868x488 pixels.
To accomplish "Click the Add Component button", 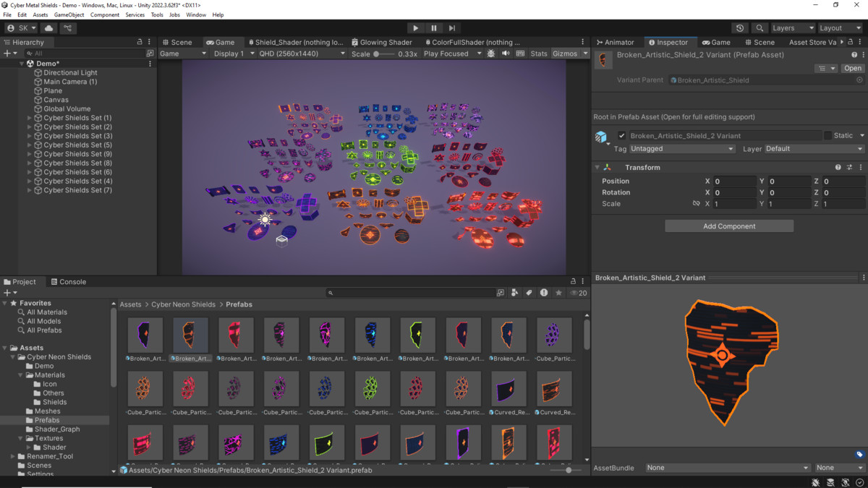I will coord(728,226).
